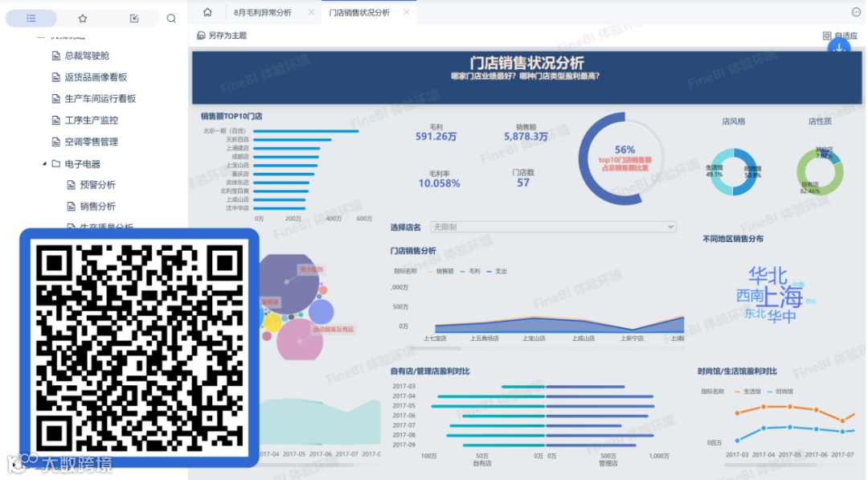Click the 总裁驾驶舱 document icon
The image size is (868, 480).
56,55
